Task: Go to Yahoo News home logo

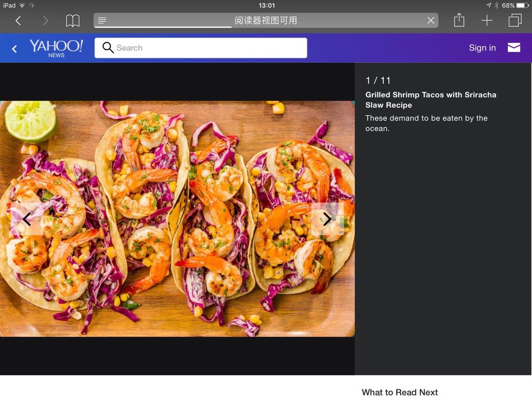Action: coord(56,48)
